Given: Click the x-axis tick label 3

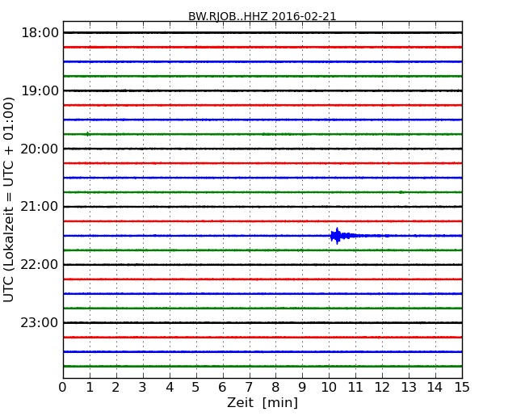Looking at the screenshot, I should coord(143,388).
